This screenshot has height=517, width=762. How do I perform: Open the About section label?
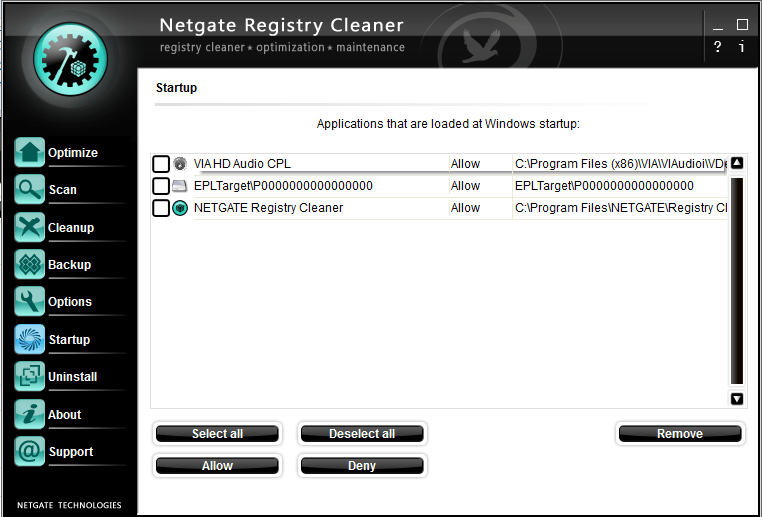point(65,414)
